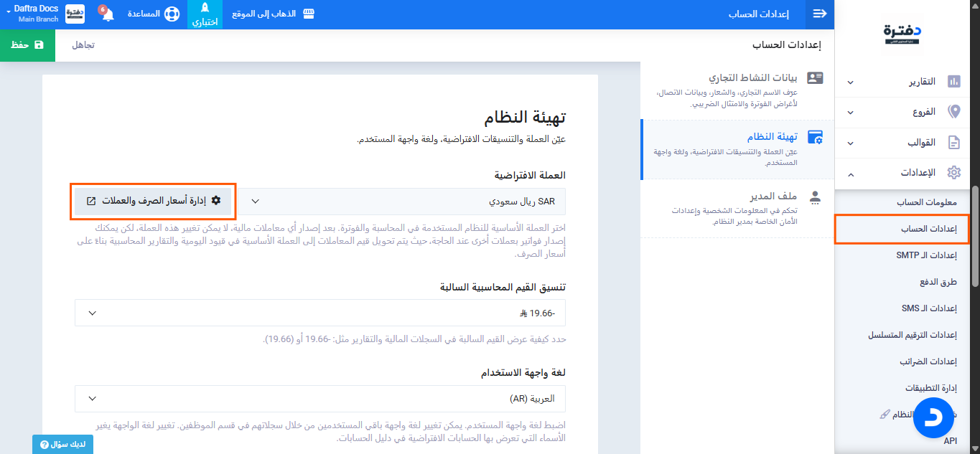980x454 pixels.
Task: Open the Help lifebuoy icon
Action: (x=172, y=14)
